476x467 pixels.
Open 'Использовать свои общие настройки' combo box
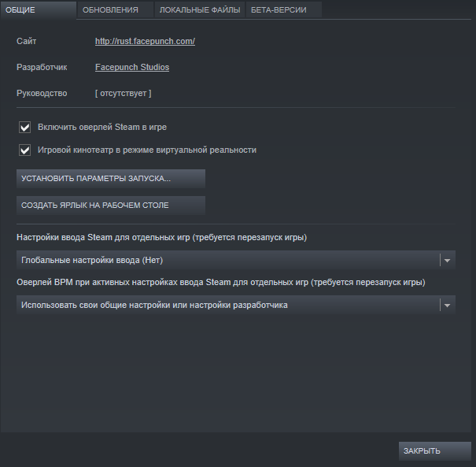coord(236,305)
